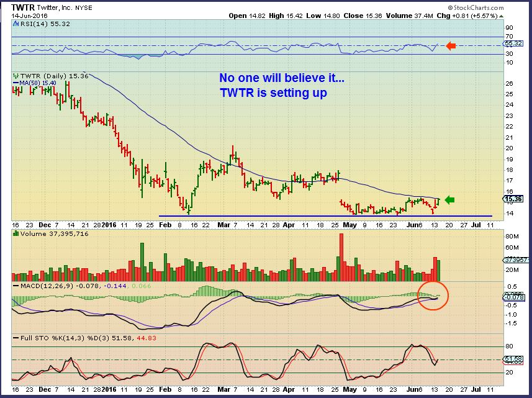Click the 80M level on volume axis
The image size is (532, 398).
[512, 237]
